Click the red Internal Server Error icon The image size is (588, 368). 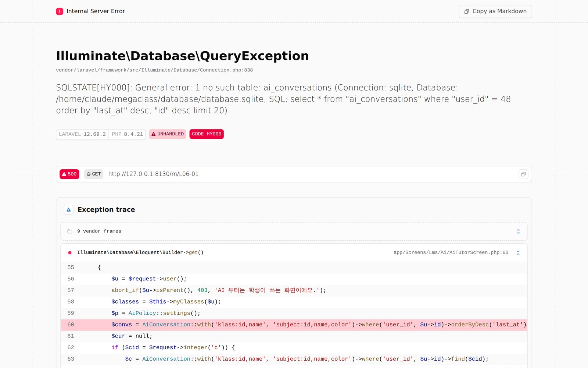(60, 11)
